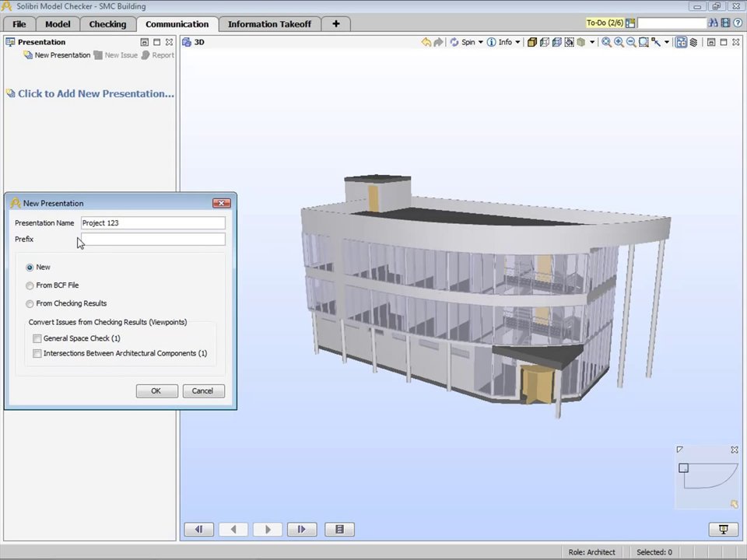Click New Issue in Presentation panel toolbar
747x560 pixels.
coord(116,55)
